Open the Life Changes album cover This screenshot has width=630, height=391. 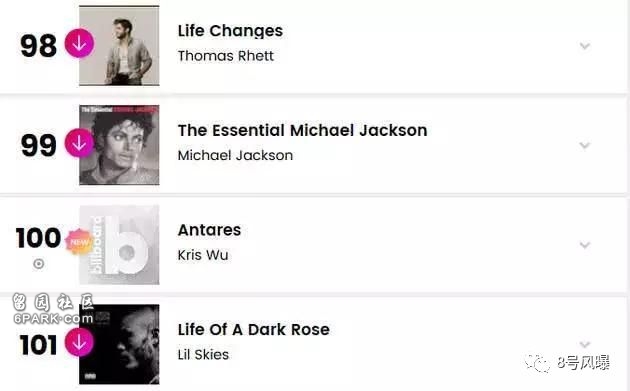click(x=119, y=45)
